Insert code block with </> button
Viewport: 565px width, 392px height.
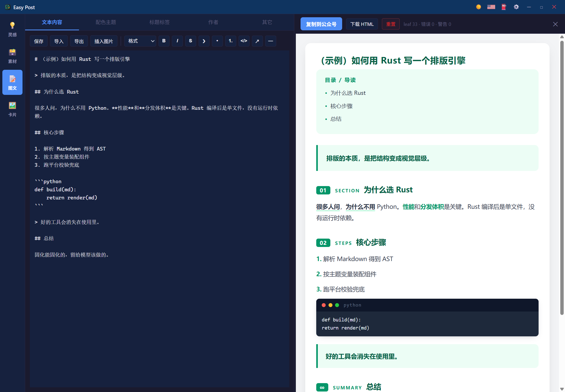coord(244,41)
